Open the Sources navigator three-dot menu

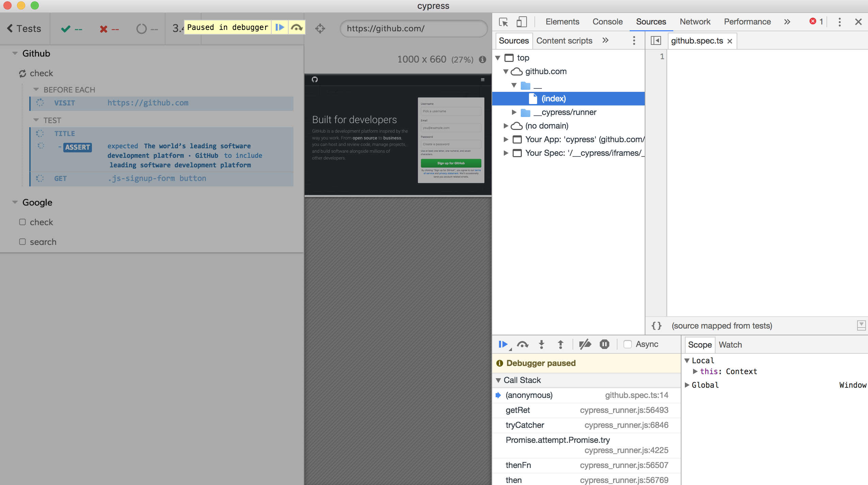[x=634, y=40]
